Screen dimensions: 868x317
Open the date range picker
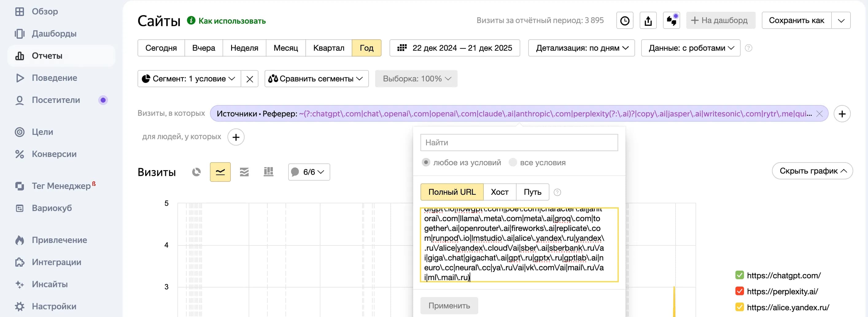point(455,48)
